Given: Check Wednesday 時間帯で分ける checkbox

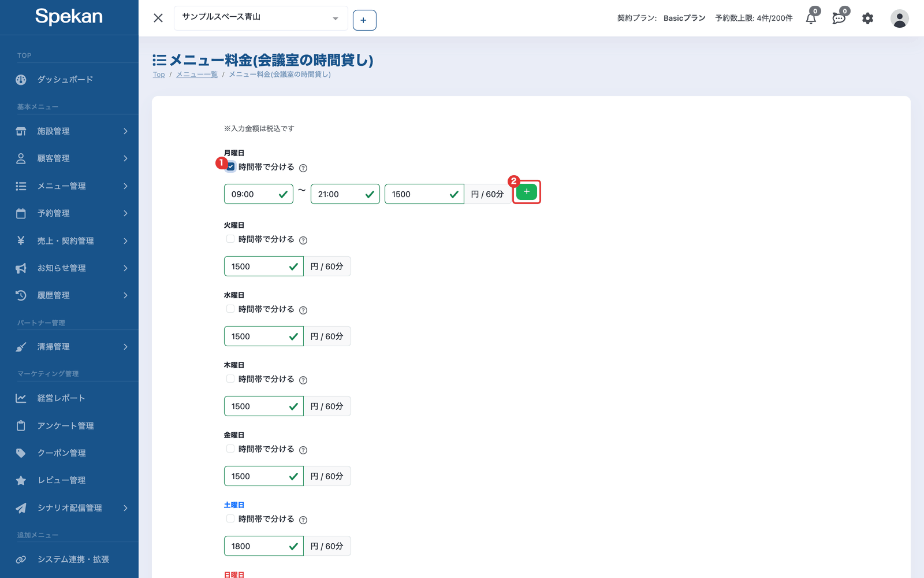Looking at the screenshot, I should click(x=230, y=309).
